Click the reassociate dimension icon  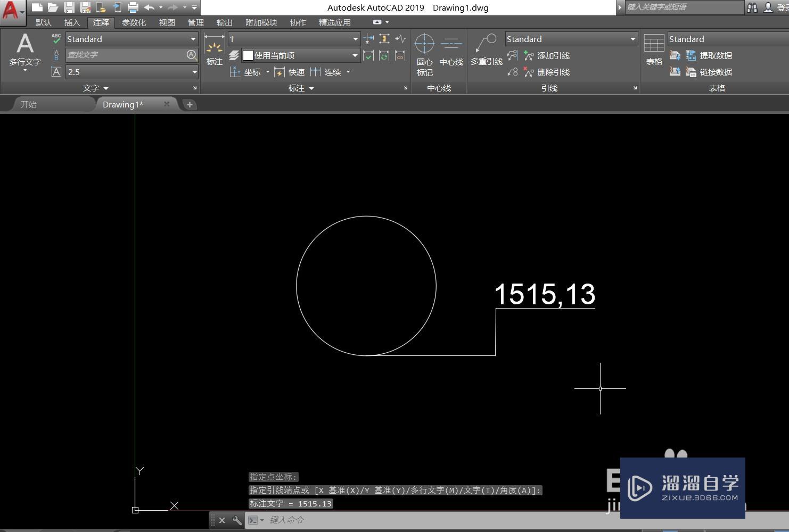(x=400, y=55)
